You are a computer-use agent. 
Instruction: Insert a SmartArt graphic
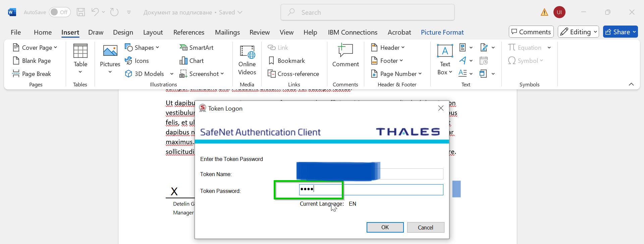click(x=197, y=48)
